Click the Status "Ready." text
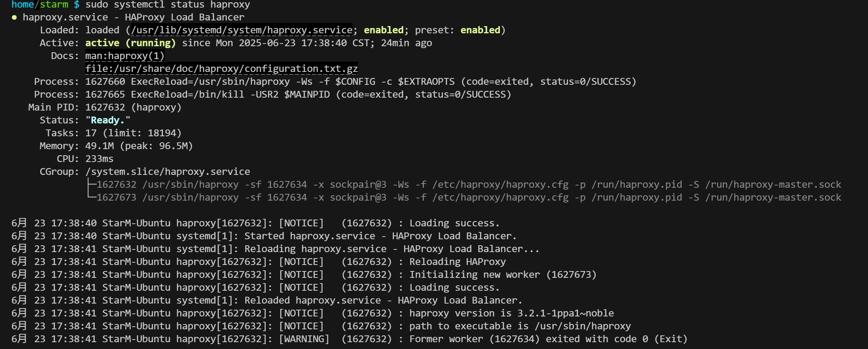 108,120
